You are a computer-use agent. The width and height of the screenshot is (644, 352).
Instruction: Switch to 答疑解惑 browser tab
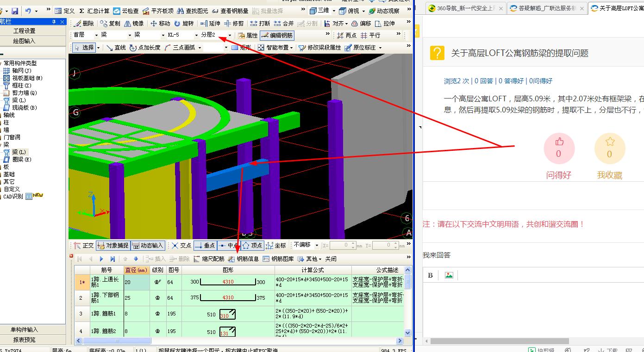(x=546, y=8)
